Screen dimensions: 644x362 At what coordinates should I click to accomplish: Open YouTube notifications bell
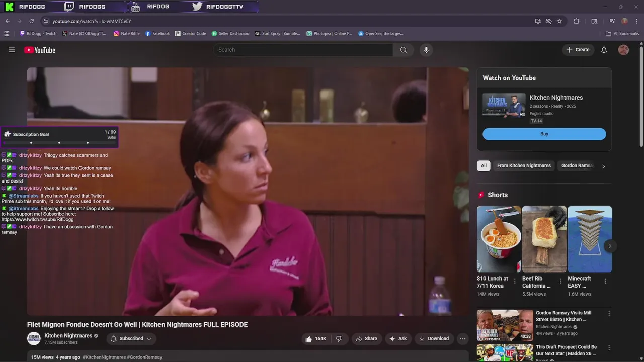pos(604,50)
